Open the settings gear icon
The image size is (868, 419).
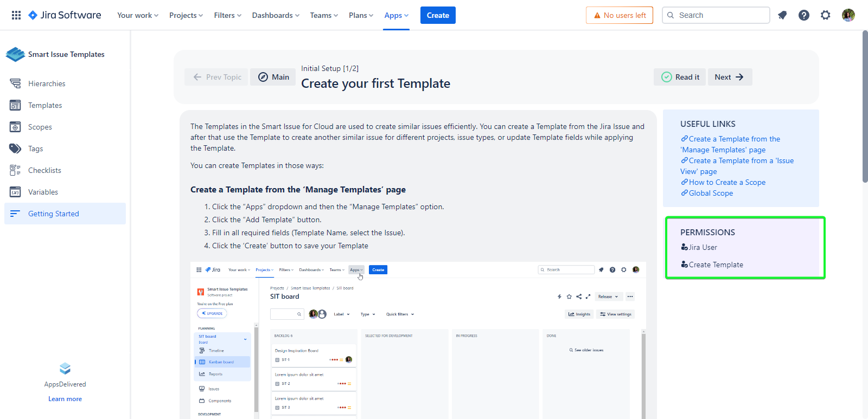[826, 15]
